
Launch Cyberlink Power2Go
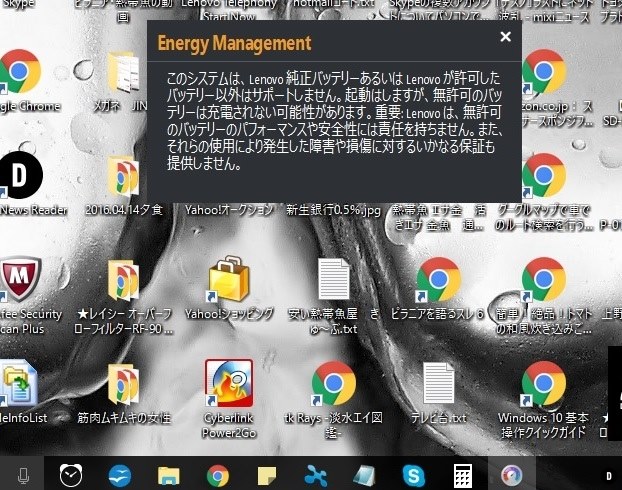[x=229, y=383]
